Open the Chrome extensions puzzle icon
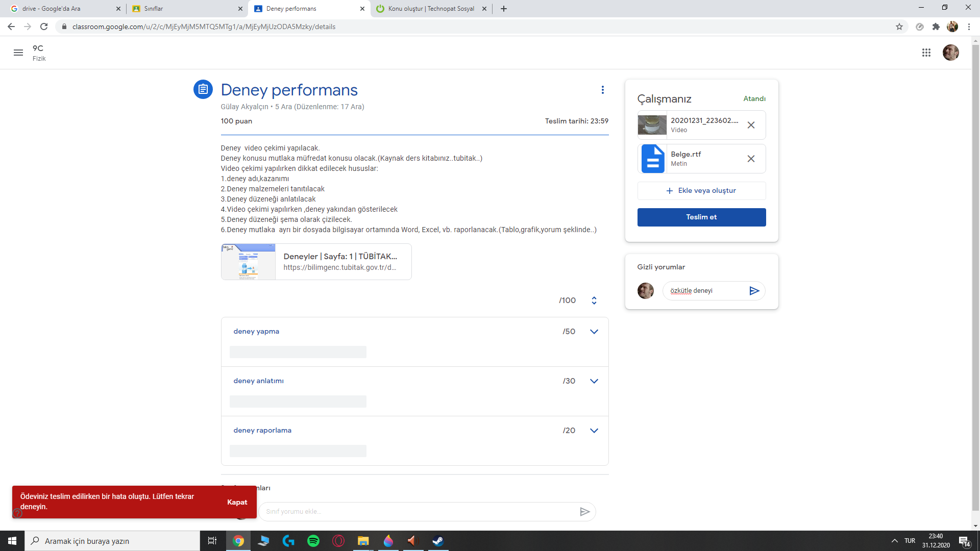The height and width of the screenshot is (551, 980). (936, 27)
